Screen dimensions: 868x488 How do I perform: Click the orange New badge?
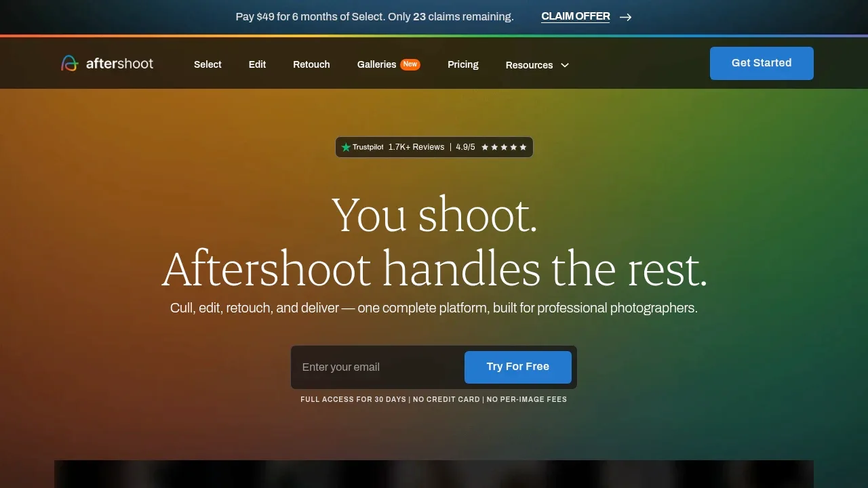coord(410,64)
